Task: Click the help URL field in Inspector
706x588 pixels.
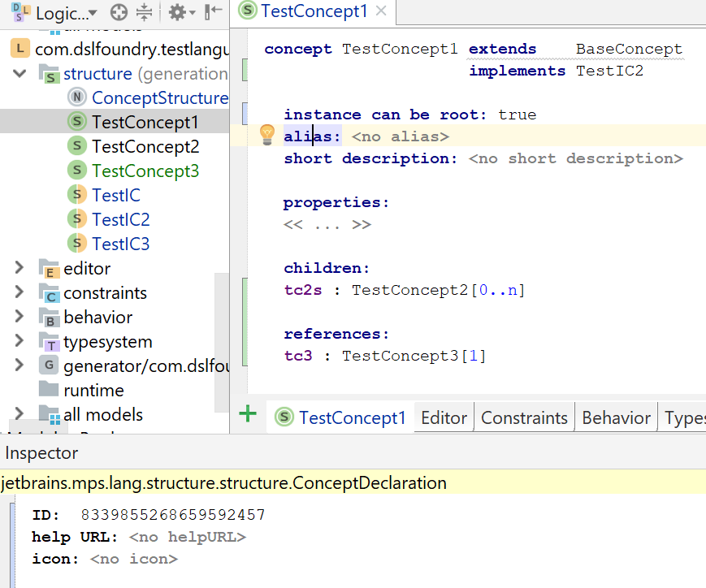Action: [x=187, y=537]
